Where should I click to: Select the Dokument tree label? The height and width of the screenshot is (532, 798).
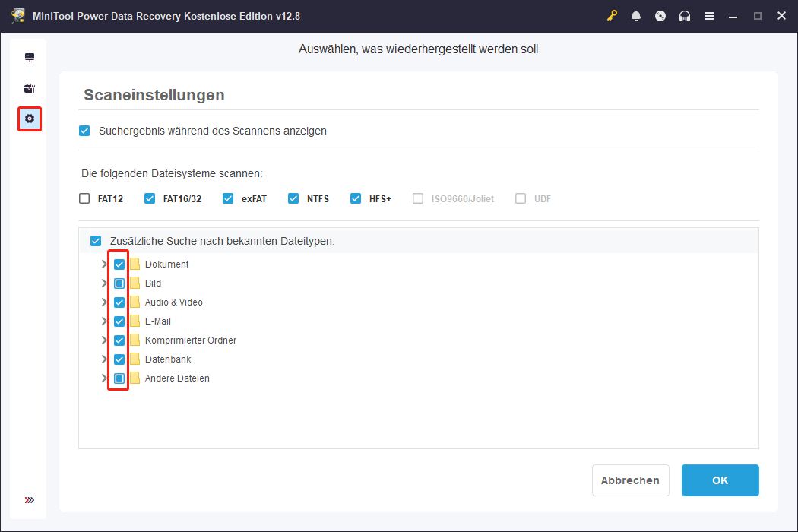tap(167, 264)
